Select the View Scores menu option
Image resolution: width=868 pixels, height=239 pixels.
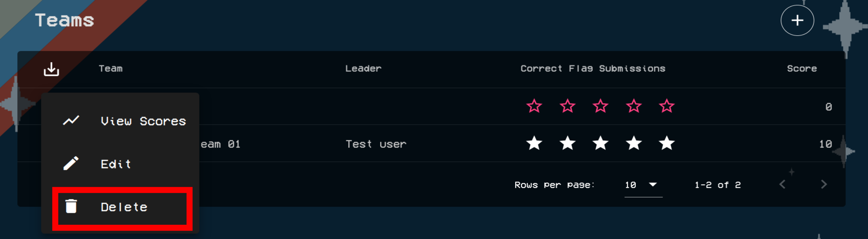coord(143,121)
